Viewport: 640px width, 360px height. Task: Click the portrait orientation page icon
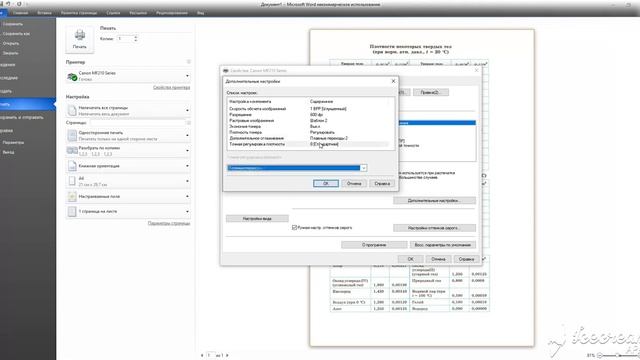(72, 166)
